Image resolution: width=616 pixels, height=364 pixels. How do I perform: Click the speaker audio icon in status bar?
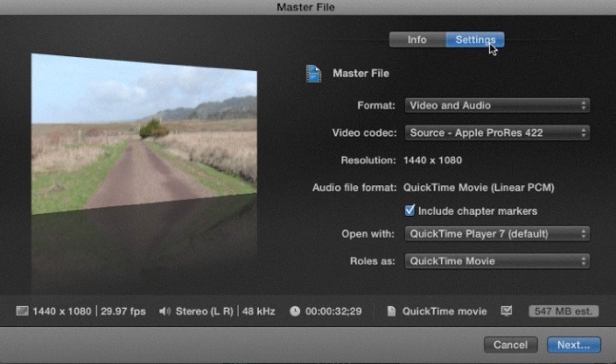165,311
